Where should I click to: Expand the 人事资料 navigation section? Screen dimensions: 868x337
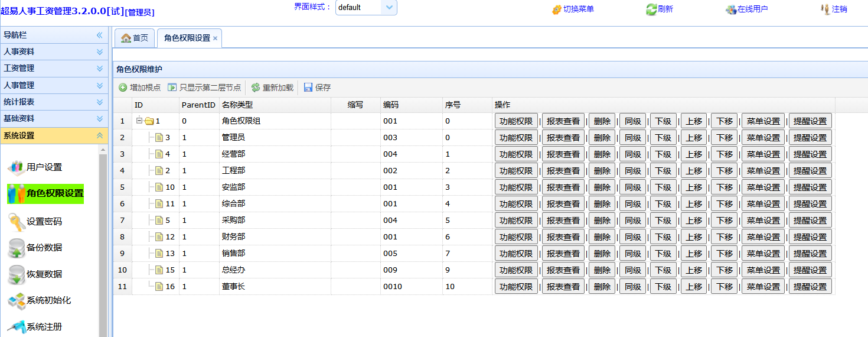click(x=54, y=51)
